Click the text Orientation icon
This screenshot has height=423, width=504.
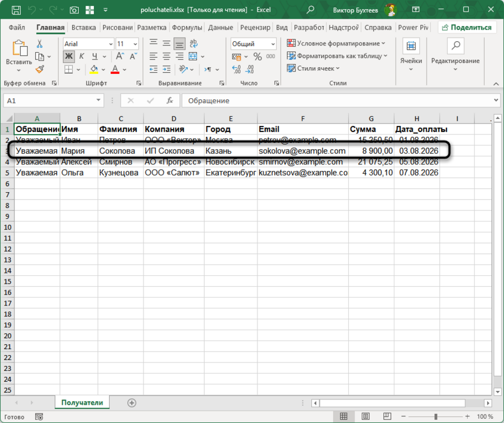pos(183,69)
